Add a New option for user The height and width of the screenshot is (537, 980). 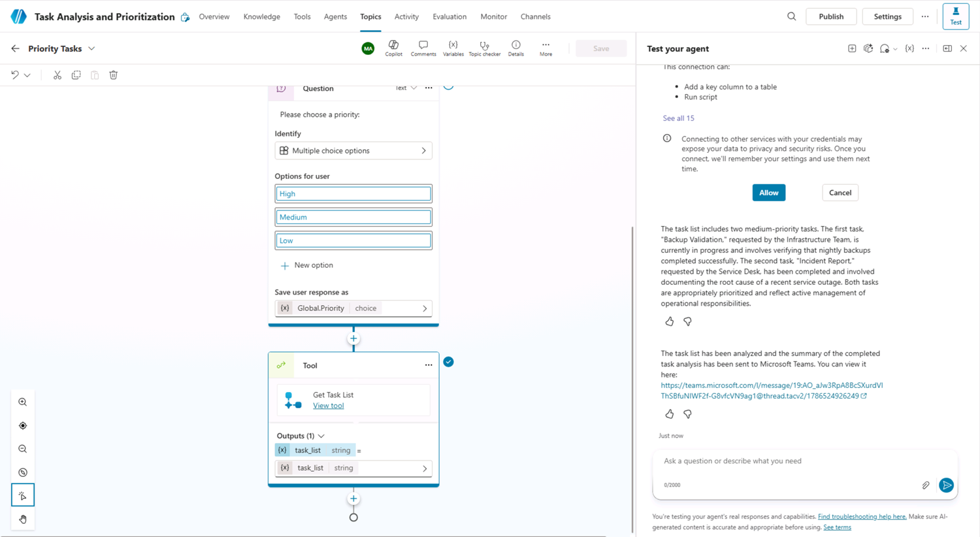coord(307,265)
